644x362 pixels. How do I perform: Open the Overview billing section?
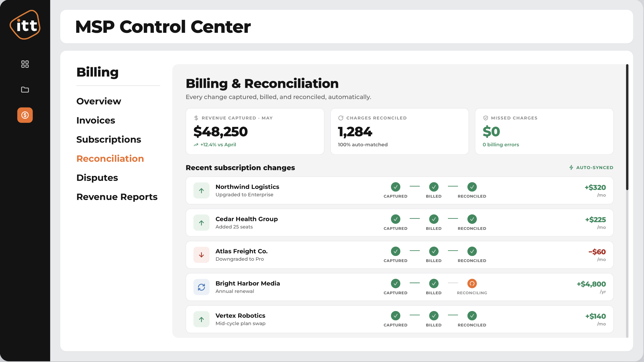point(99,101)
